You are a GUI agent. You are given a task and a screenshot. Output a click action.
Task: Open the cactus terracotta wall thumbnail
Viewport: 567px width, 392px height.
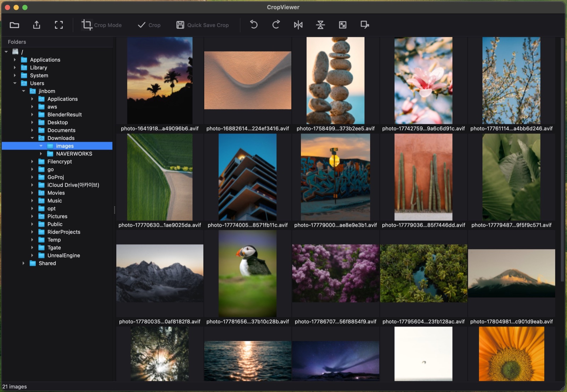tap(423, 177)
